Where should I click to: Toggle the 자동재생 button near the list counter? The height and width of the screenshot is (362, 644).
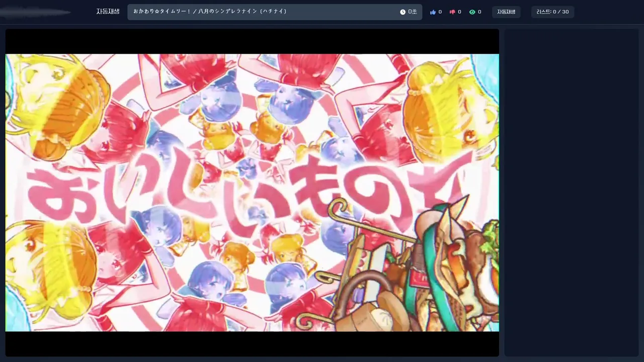tap(506, 12)
